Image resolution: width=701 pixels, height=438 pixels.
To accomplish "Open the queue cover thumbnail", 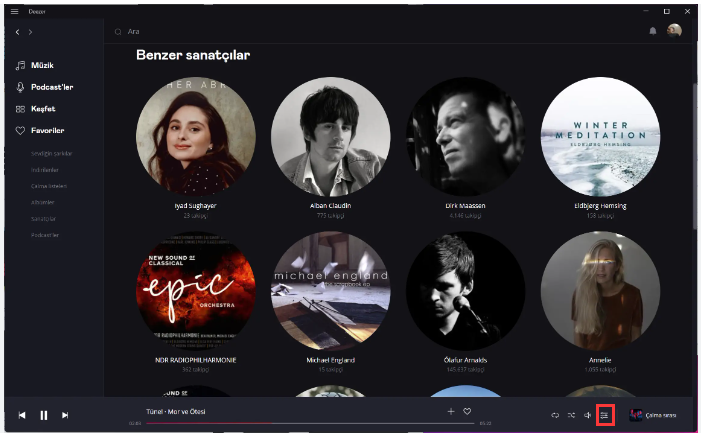I will [x=635, y=415].
